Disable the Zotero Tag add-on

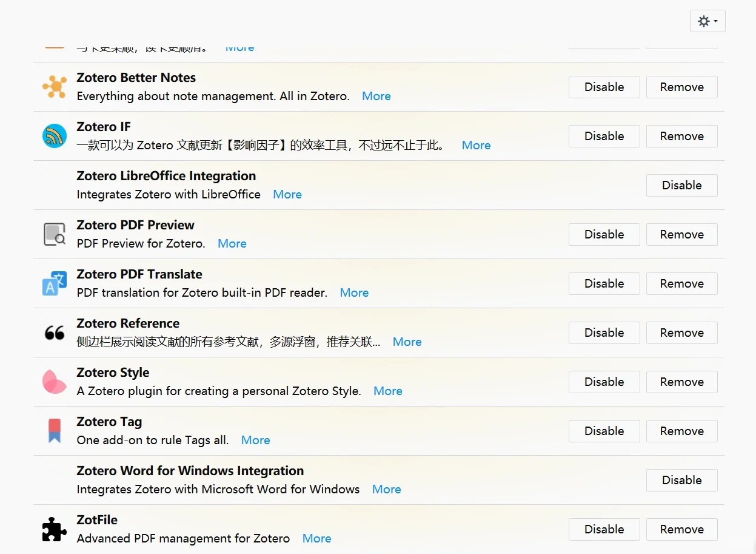tap(604, 431)
